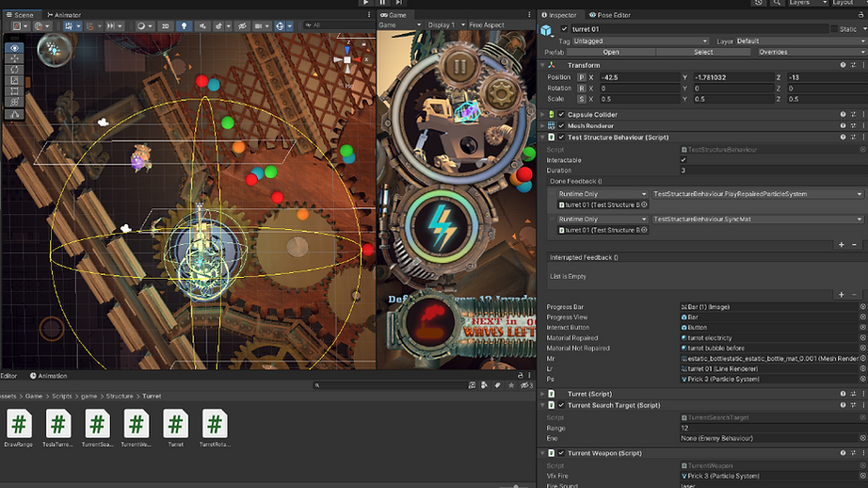Open the PlayRepairedParticleSystem function dropdown

(x=757, y=194)
